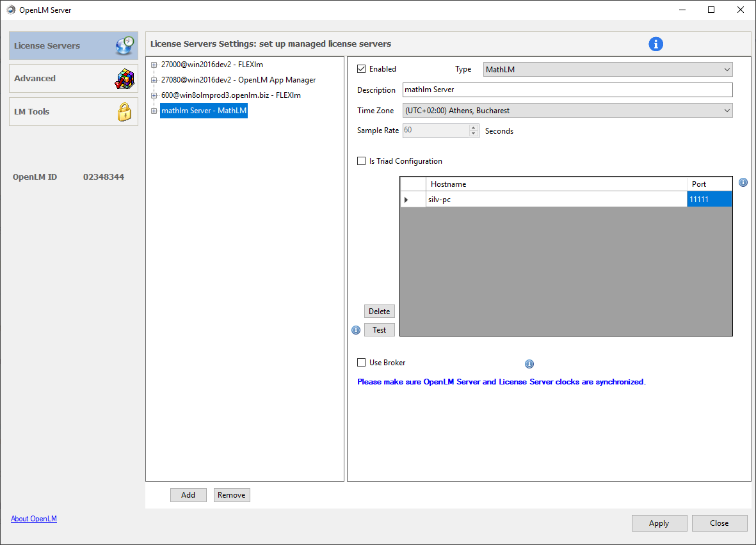This screenshot has width=756, height=545.
Task: Enable the Is Triad Configuration checkbox
Action: point(362,161)
